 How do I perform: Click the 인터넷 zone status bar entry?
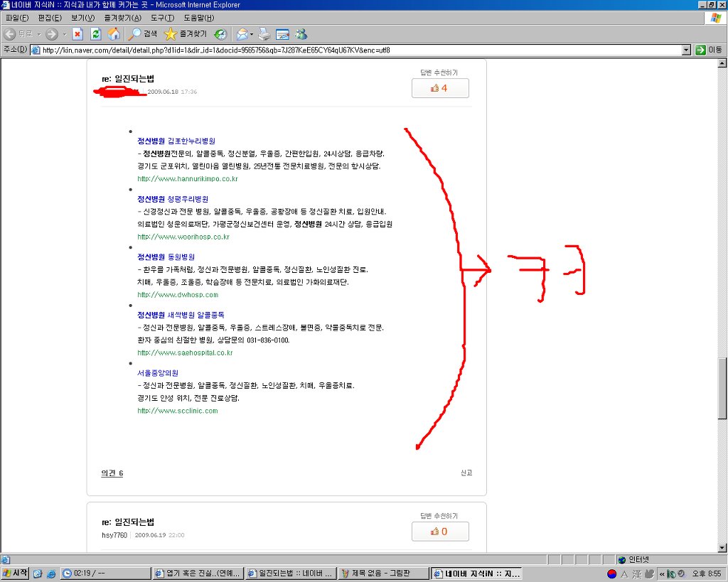tap(634, 560)
